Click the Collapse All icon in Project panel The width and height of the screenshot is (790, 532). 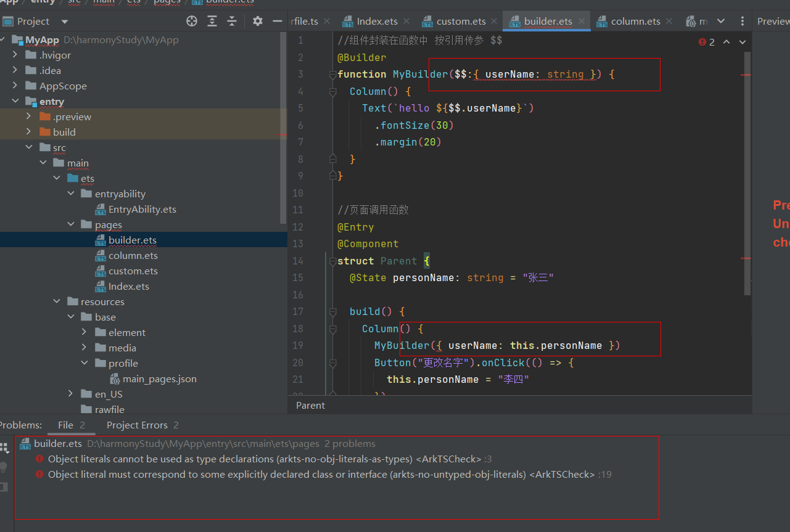pos(232,21)
